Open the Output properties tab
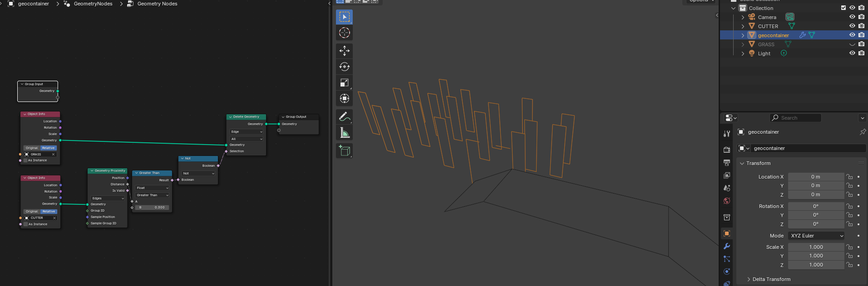The image size is (868, 286). click(727, 162)
